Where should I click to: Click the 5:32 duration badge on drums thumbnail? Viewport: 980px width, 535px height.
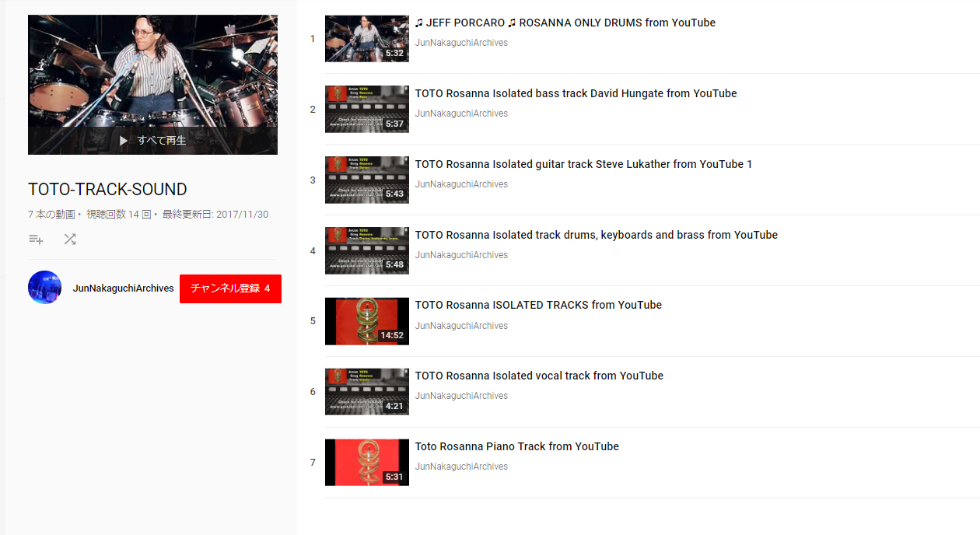(x=394, y=54)
